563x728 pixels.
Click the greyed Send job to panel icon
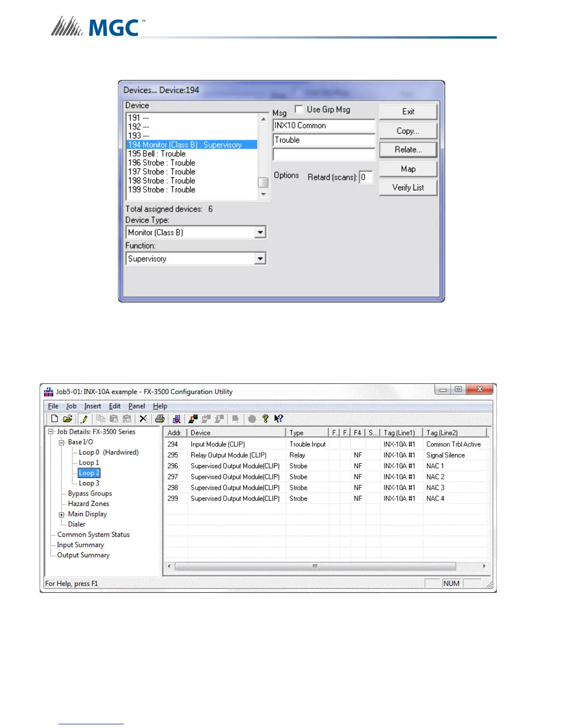pyautogui.click(x=206, y=419)
